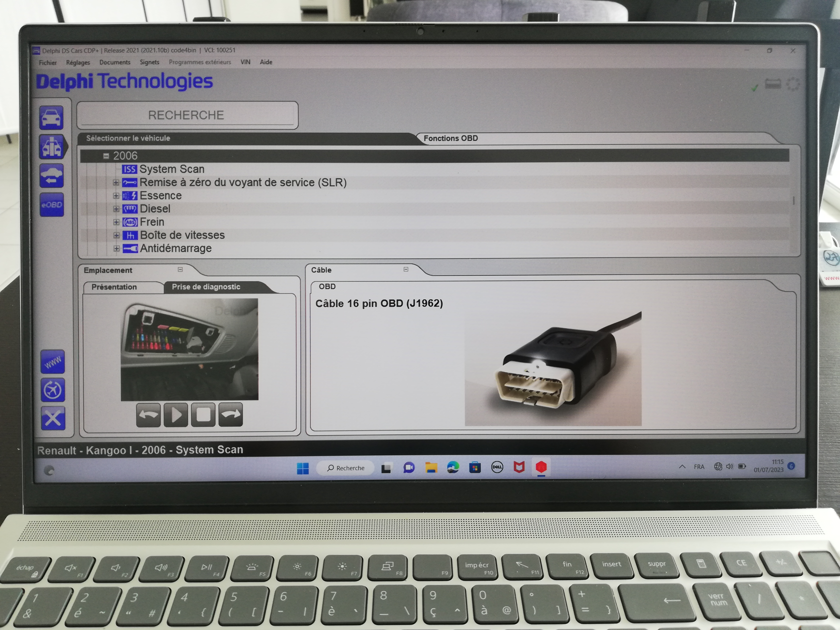Open the VIN menu
Viewport: 840px width, 630px height.
pos(245,62)
